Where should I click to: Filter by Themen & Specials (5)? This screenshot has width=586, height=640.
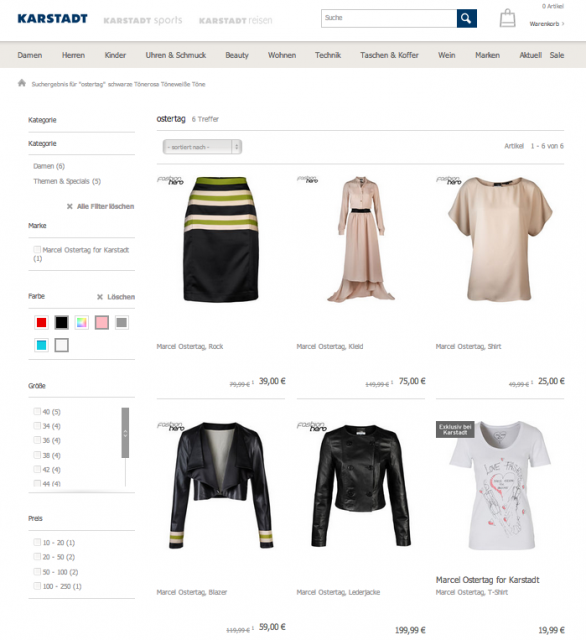click(x=67, y=181)
